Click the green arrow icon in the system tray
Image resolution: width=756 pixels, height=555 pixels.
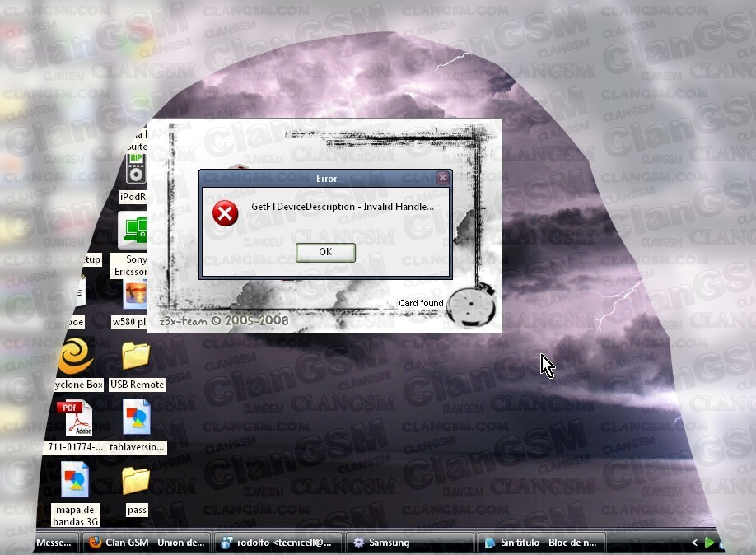pos(710,543)
